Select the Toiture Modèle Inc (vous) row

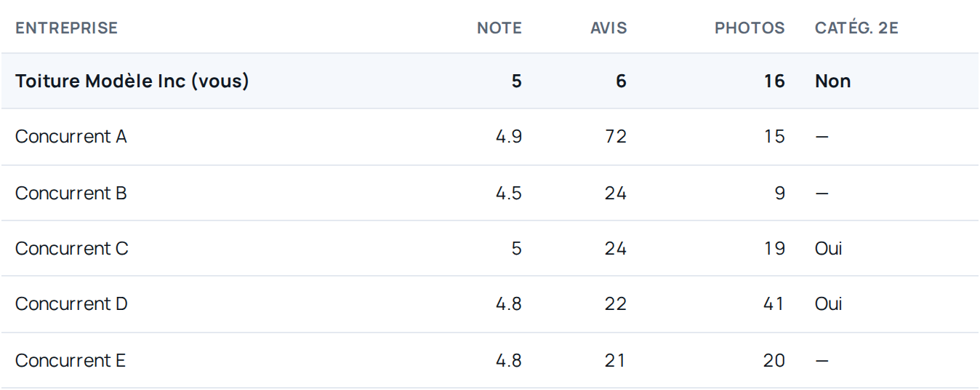click(x=490, y=81)
